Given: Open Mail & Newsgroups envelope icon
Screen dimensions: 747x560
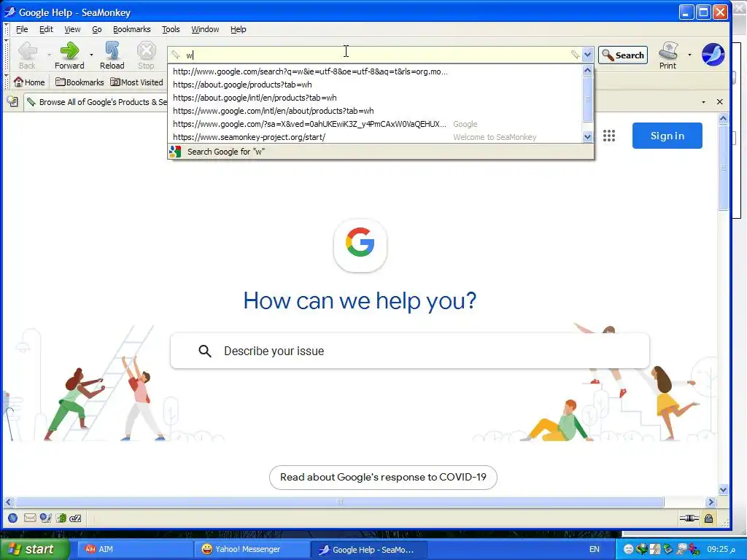Looking at the screenshot, I should [29, 518].
